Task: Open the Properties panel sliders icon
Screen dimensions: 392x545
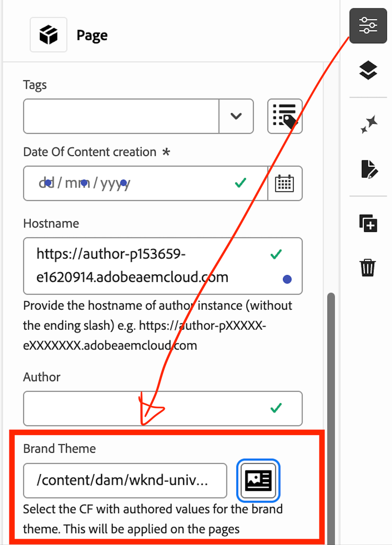Action: (368, 26)
